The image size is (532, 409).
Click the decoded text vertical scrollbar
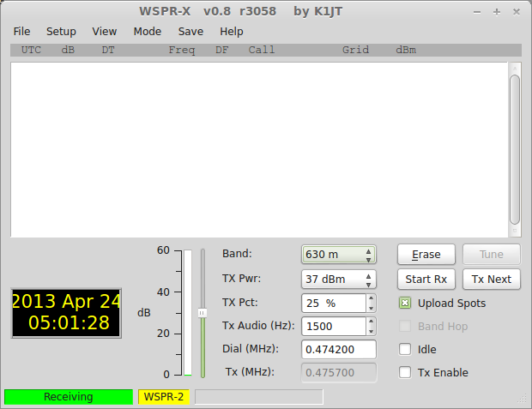point(515,149)
